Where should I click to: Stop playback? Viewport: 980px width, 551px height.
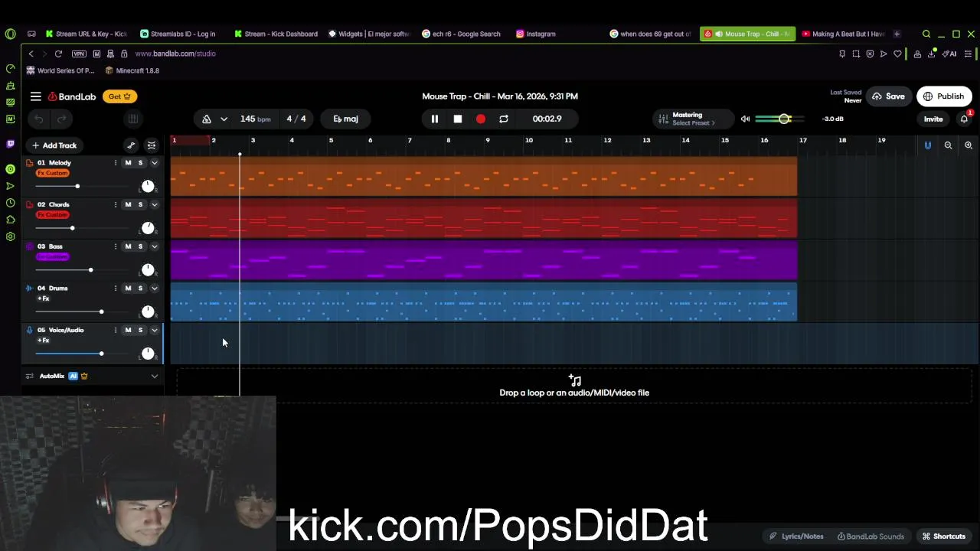[457, 119]
